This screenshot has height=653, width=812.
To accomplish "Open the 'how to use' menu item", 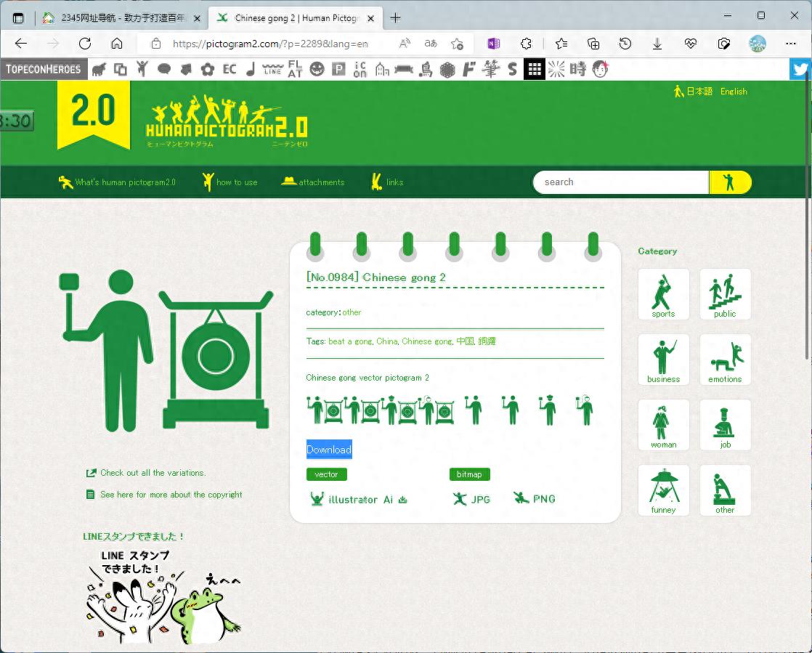I will (230, 182).
